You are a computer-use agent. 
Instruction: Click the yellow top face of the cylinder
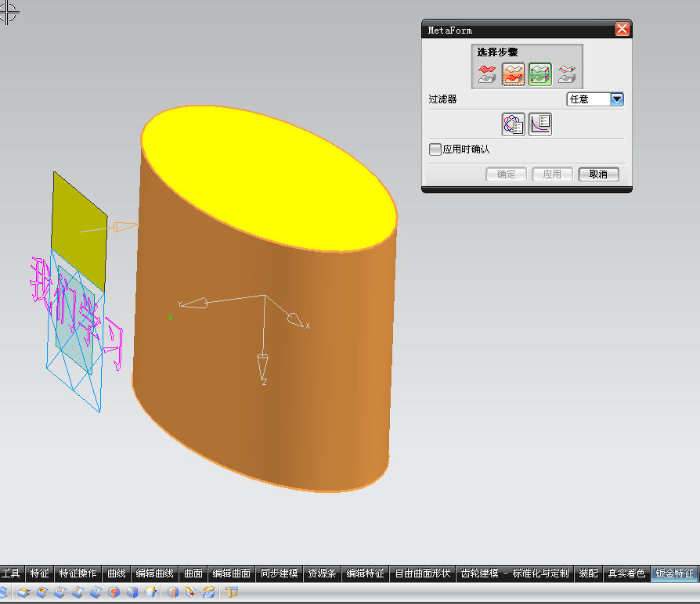[269, 178]
